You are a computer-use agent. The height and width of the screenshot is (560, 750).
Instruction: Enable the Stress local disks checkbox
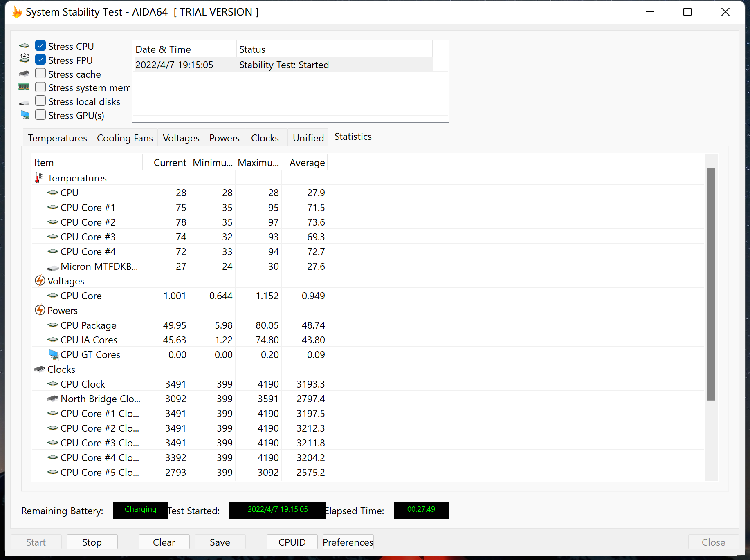point(40,101)
